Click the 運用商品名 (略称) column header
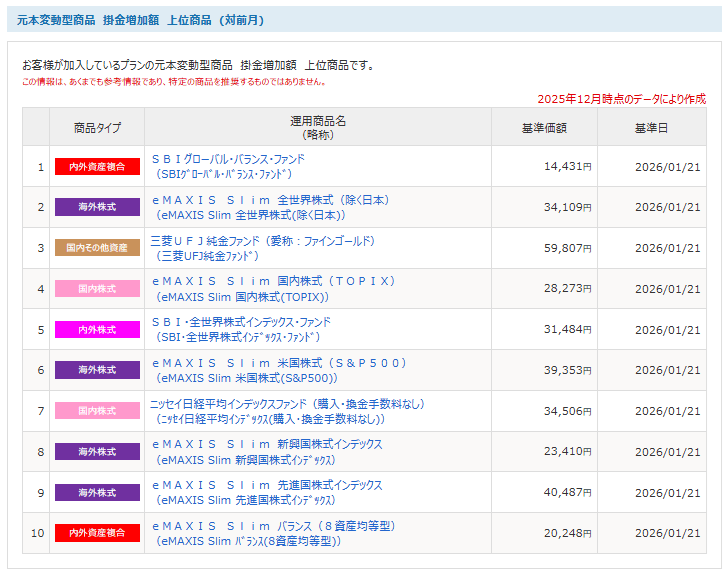Image resolution: width=727 pixels, height=573 pixels. tap(318, 127)
